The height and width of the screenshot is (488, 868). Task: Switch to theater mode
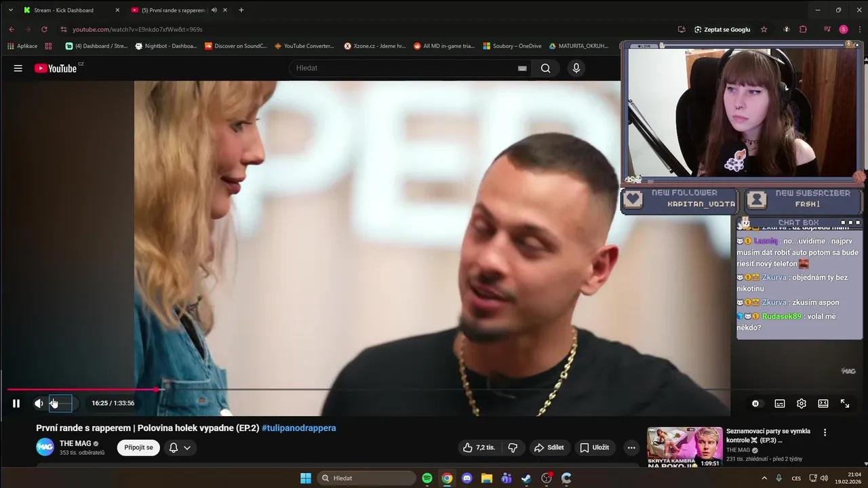823,403
